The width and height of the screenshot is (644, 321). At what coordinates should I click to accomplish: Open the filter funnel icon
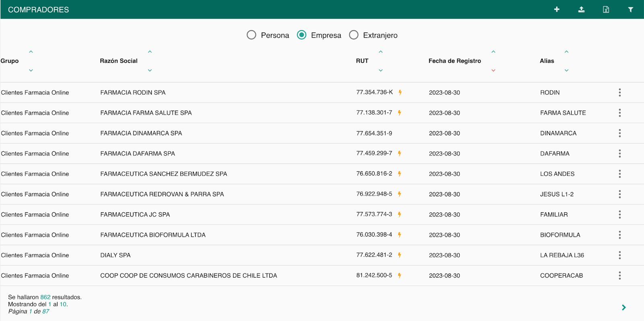631,10
